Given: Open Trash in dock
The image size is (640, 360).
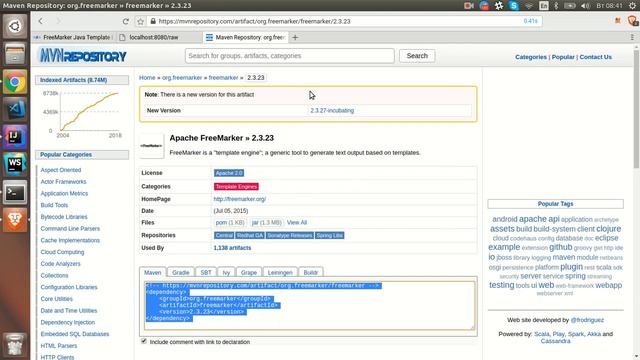Looking at the screenshot, I should 15,345.
